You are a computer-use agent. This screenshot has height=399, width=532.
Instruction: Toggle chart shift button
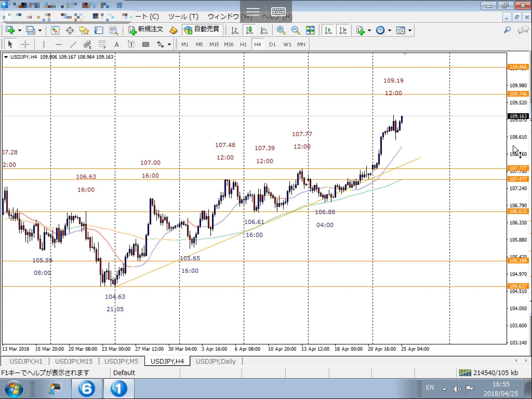click(x=343, y=30)
